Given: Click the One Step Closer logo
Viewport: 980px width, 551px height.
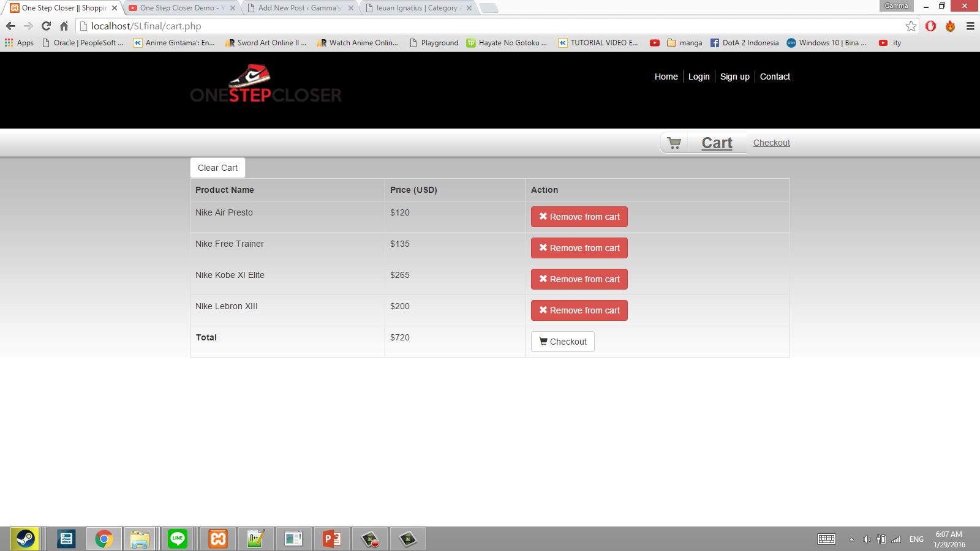Looking at the screenshot, I should pyautogui.click(x=266, y=84).
